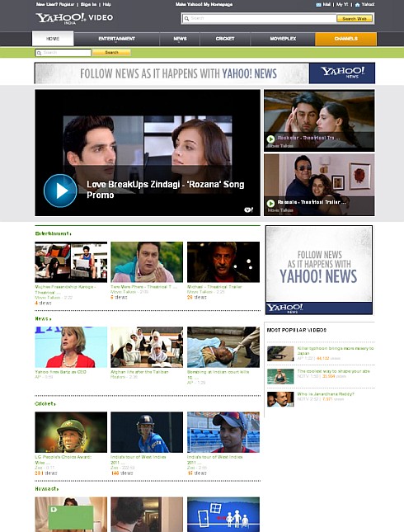
Task: Open the Mail icon in top bar
Action: (318, 5)
